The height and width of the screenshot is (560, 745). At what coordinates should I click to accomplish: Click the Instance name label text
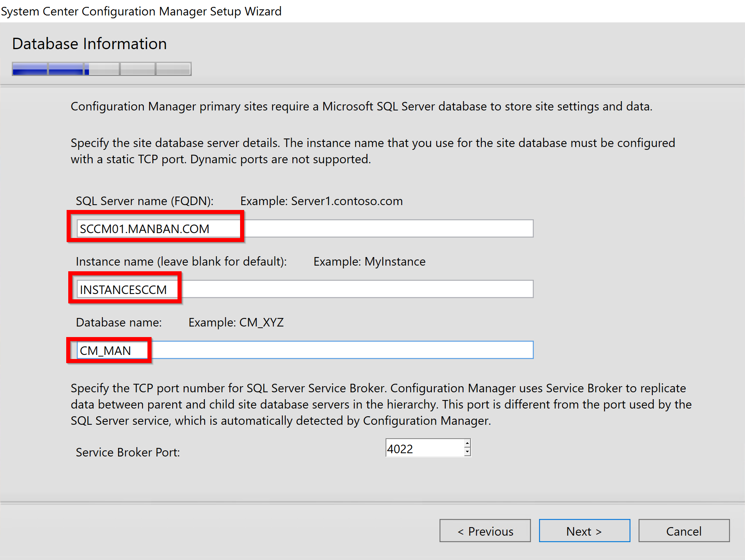click(181, 261)
